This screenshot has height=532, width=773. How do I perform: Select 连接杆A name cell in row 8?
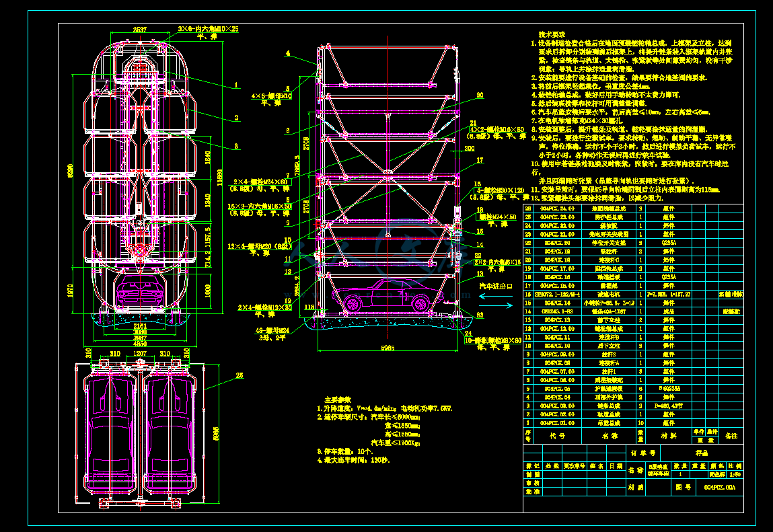click(610, 363)
